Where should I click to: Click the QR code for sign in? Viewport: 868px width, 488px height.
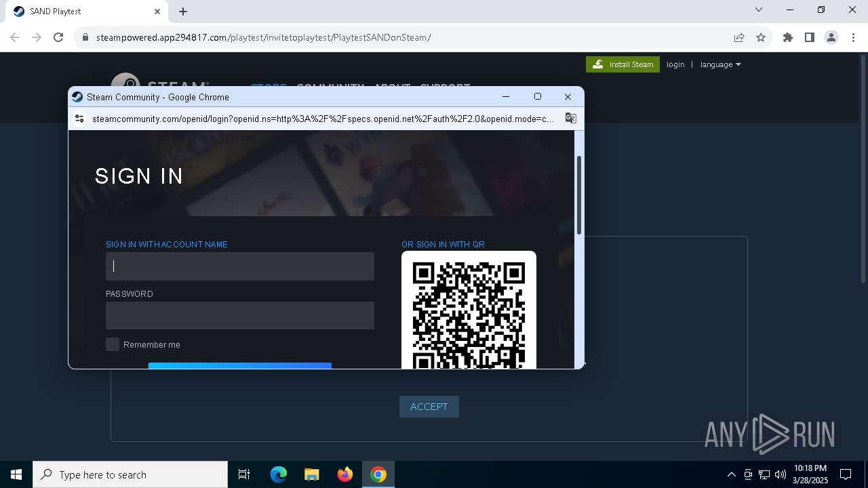tap(469, 310)
